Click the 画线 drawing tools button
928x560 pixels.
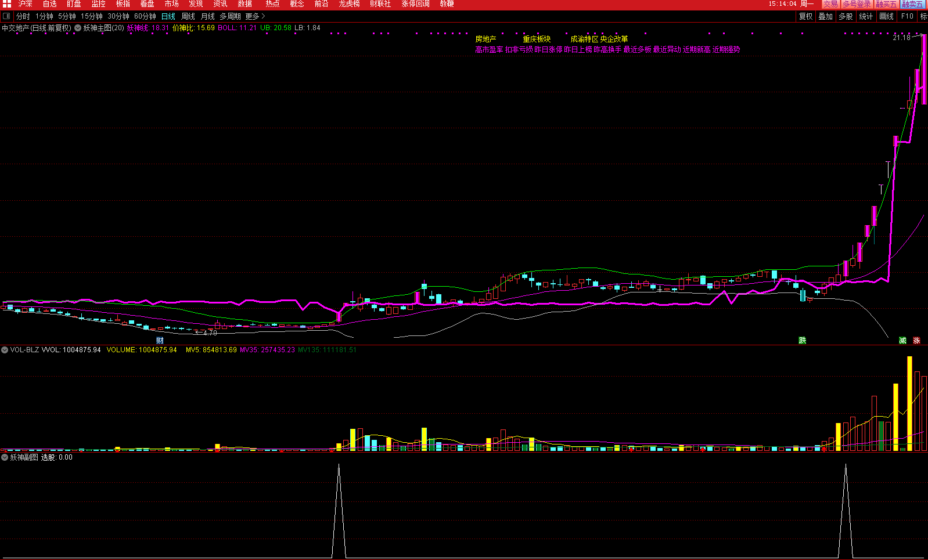pos(887,16)
